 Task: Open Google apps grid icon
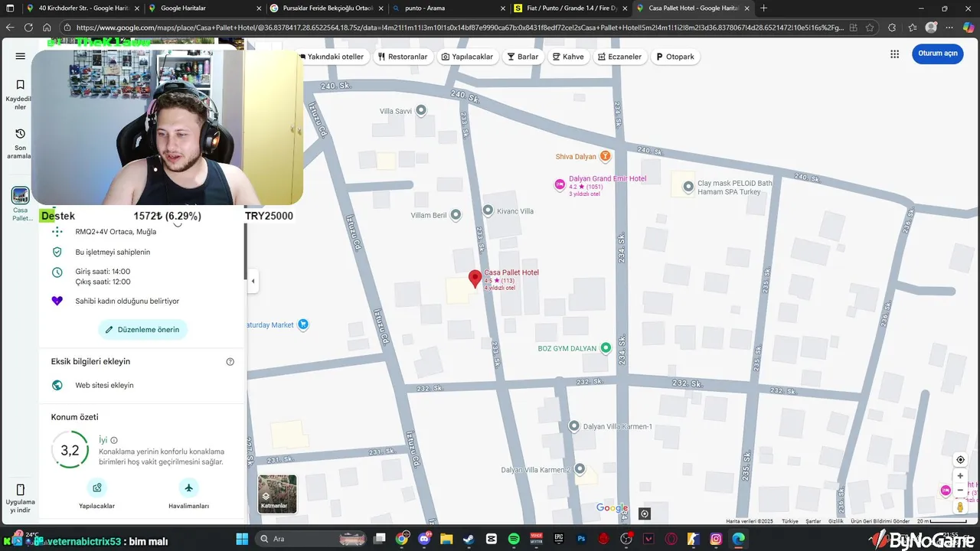pos(894,54)
